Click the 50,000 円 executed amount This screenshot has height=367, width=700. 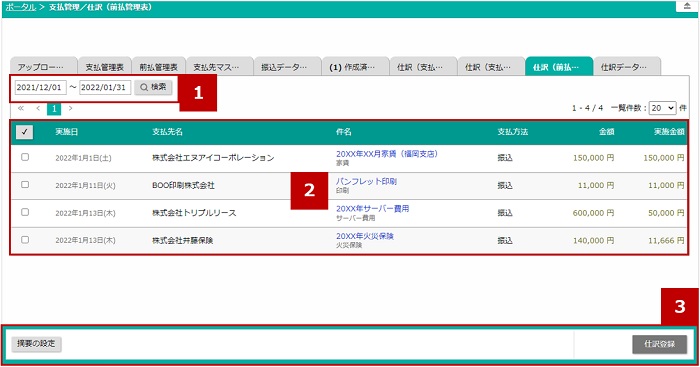[666, 213]
